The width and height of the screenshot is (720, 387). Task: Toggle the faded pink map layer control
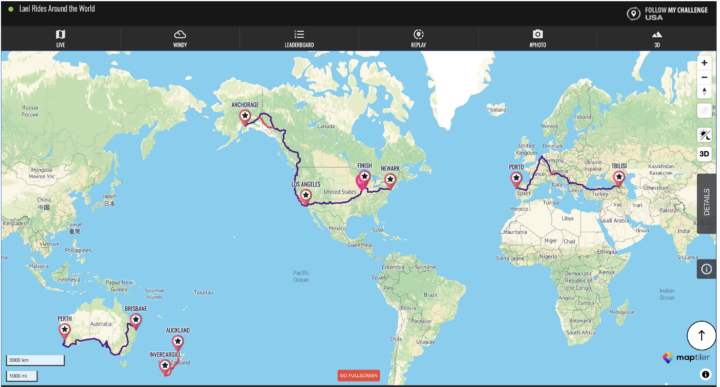point(704,111)
